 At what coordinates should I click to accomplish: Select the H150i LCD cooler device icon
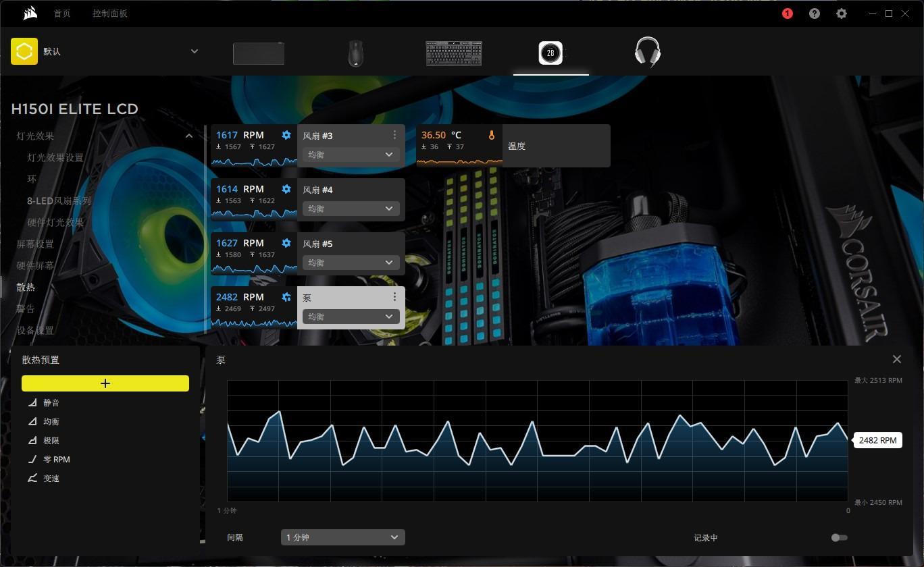pos(551,53)
